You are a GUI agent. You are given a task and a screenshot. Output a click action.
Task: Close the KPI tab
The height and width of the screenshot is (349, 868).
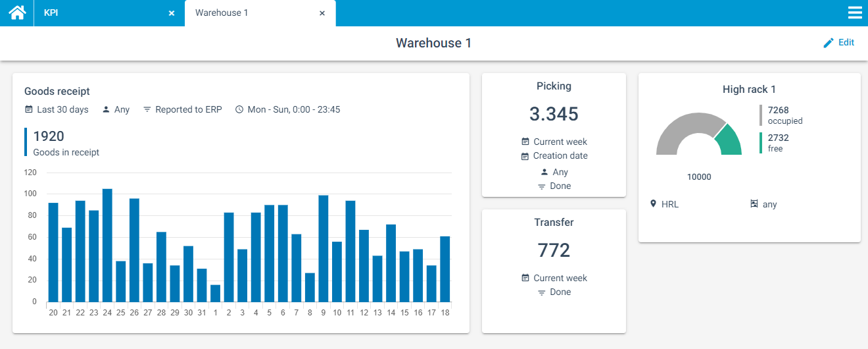click(172, 13)
